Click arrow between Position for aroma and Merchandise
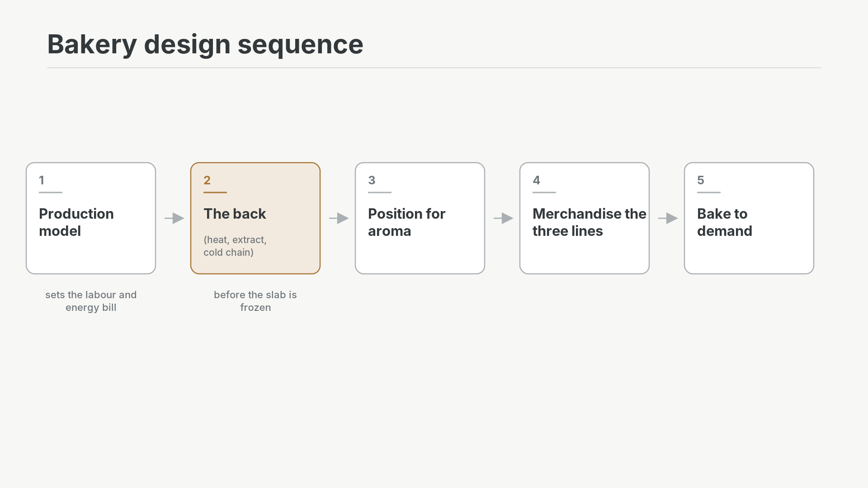The image size is (868, 488). click(x=504, y=218)
